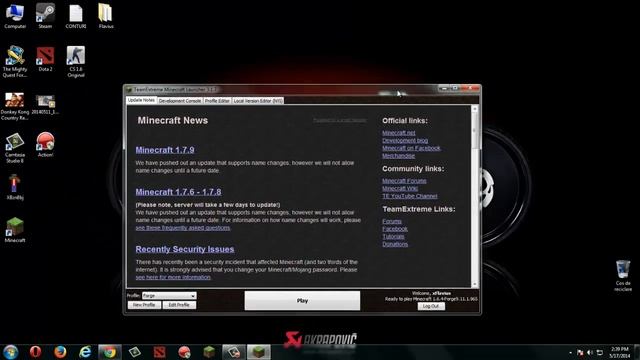Image resolution: width=640 pixels, height=360 pixels.
Task: Click the volume speaker tray icon
Action: click(590, 352)
